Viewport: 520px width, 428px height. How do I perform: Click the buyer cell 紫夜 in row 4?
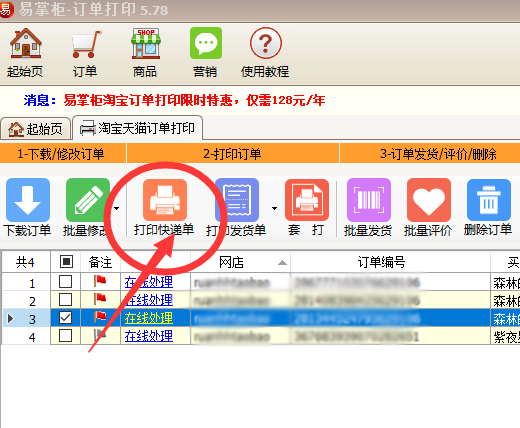[505, 337]
